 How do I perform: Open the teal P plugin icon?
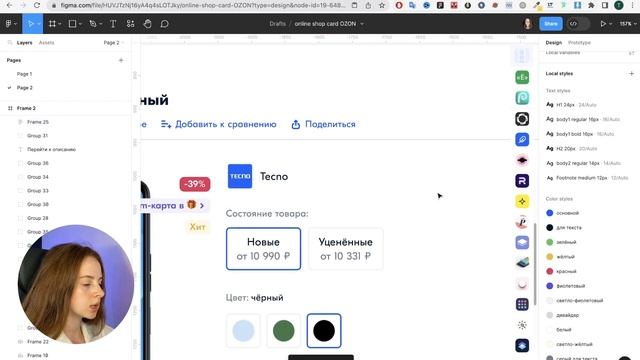[x=522, y=98]
